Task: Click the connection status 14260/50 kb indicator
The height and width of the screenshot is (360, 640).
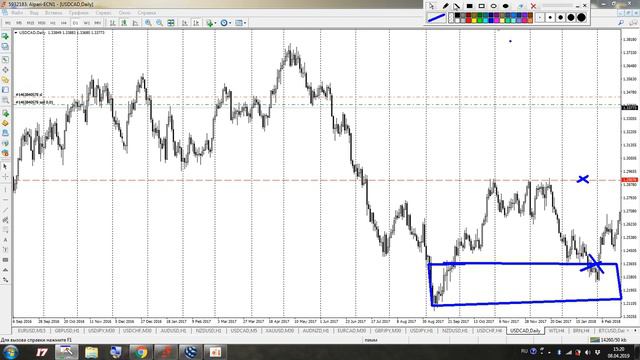Action: point(608,340)
